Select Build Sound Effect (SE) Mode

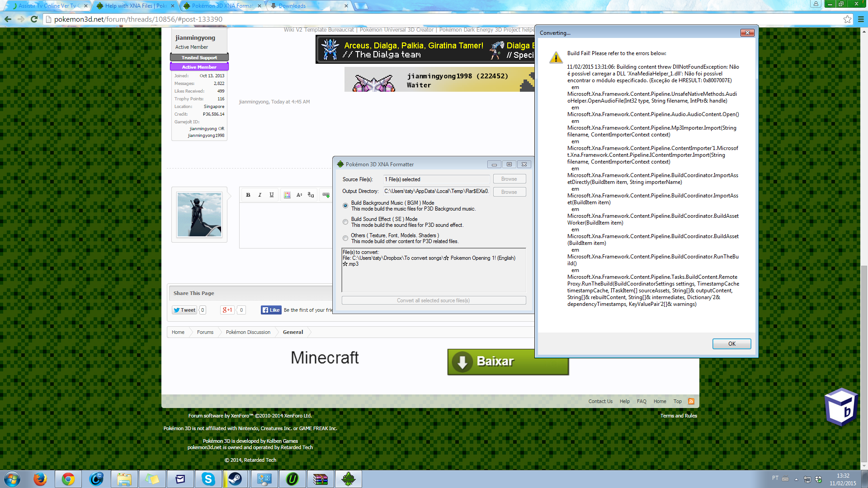(345, 222)
